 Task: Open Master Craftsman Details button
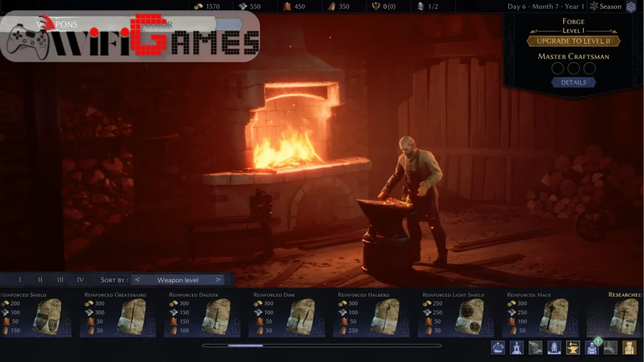(574, 82)
